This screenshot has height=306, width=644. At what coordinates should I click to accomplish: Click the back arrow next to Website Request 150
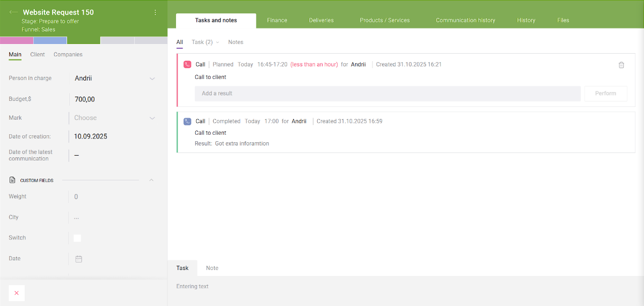[13, 12]
